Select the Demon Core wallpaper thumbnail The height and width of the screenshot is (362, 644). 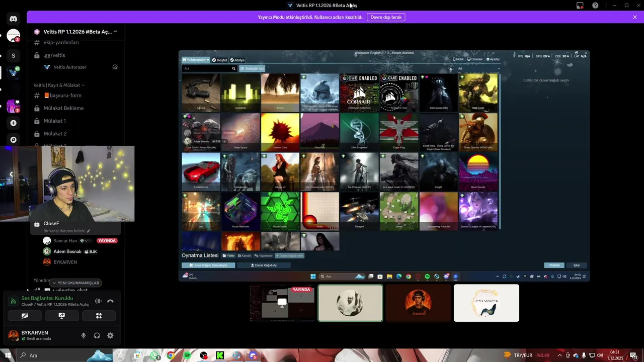[x=280, y=132]
